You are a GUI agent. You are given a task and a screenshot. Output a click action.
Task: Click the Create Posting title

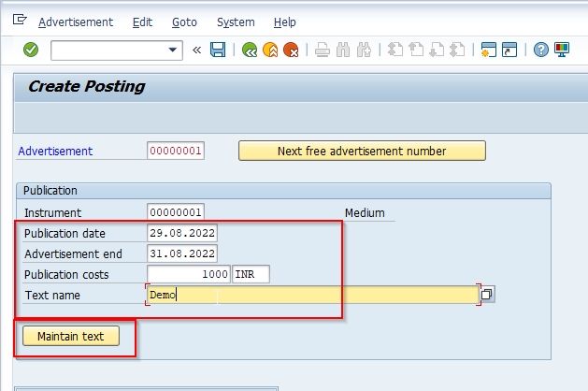click(x=87, y=86)
